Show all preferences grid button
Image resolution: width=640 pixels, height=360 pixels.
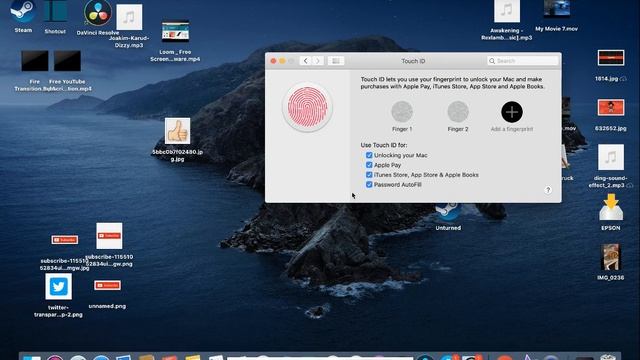point(336,61)
